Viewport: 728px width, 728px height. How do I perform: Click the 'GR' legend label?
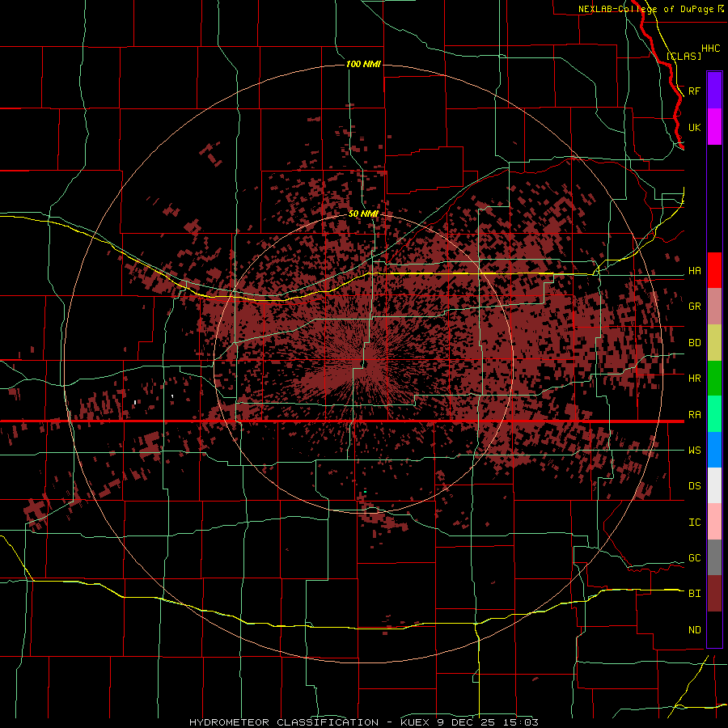(x=694, y=306)
